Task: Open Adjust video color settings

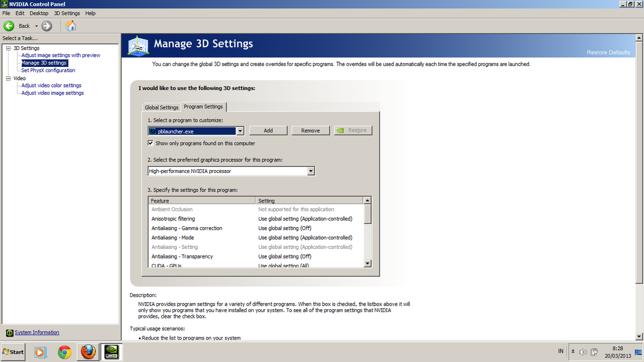Action: pyautogui.click(x=51, y=85)
